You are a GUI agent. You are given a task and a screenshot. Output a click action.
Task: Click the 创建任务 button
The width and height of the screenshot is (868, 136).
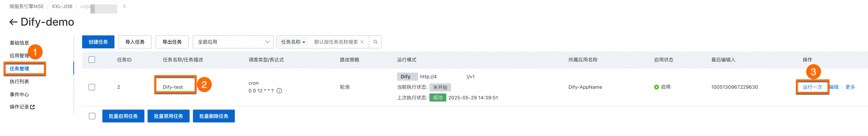[98, 42]
